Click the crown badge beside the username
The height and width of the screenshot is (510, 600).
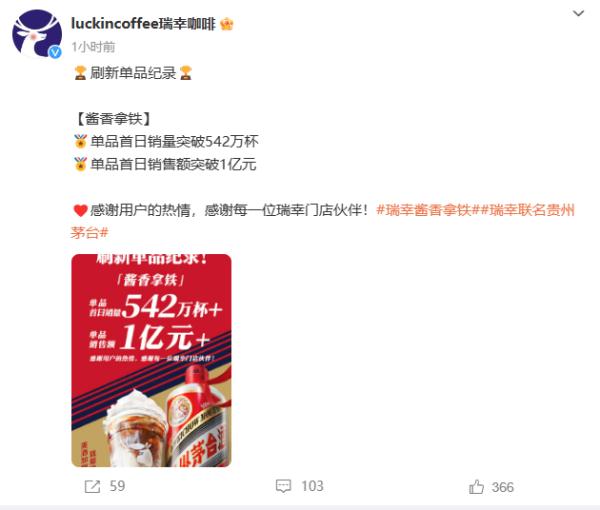click(x=227, y=24)
